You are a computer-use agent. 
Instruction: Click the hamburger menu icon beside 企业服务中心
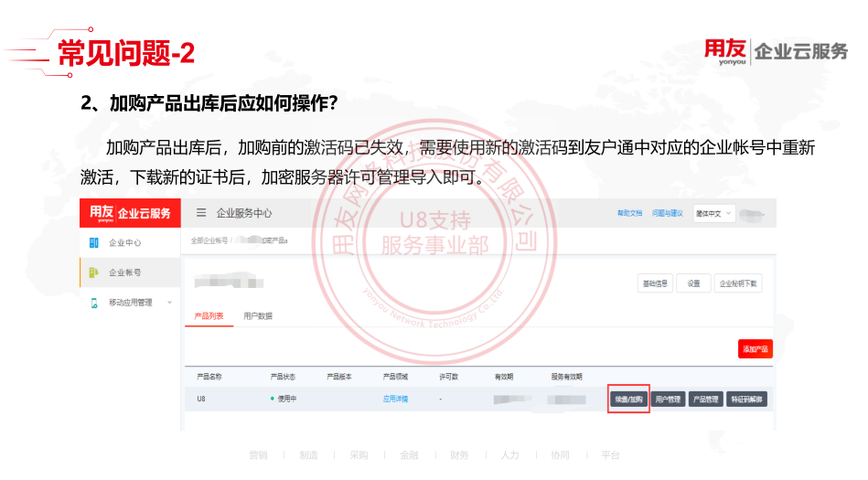pos(201,213)
